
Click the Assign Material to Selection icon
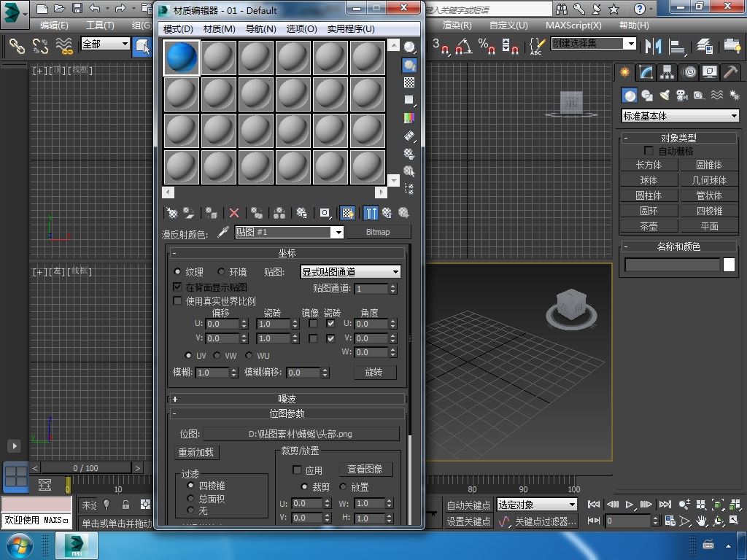[x=212, y=213]
